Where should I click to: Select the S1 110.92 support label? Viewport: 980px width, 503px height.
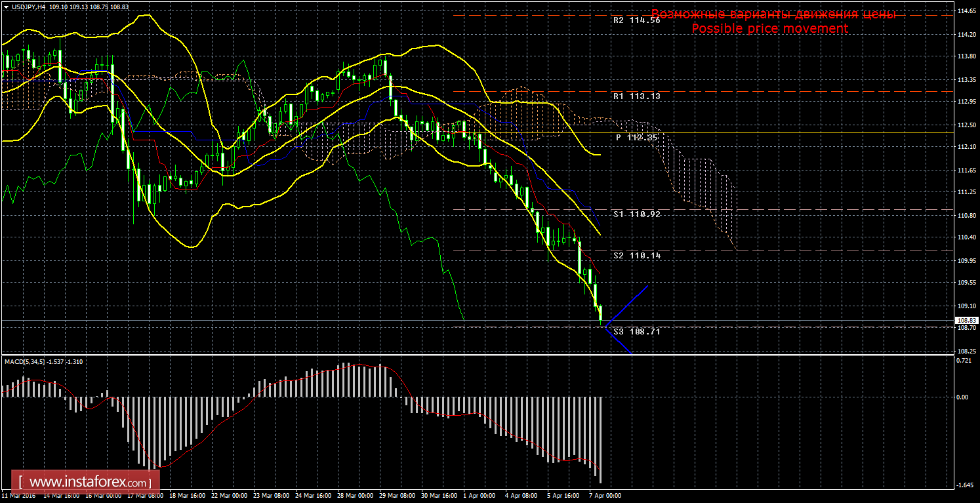coord(636,214)
